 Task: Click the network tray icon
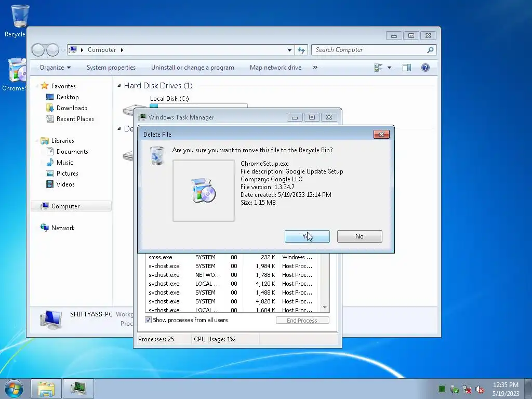tap(467, 389)
